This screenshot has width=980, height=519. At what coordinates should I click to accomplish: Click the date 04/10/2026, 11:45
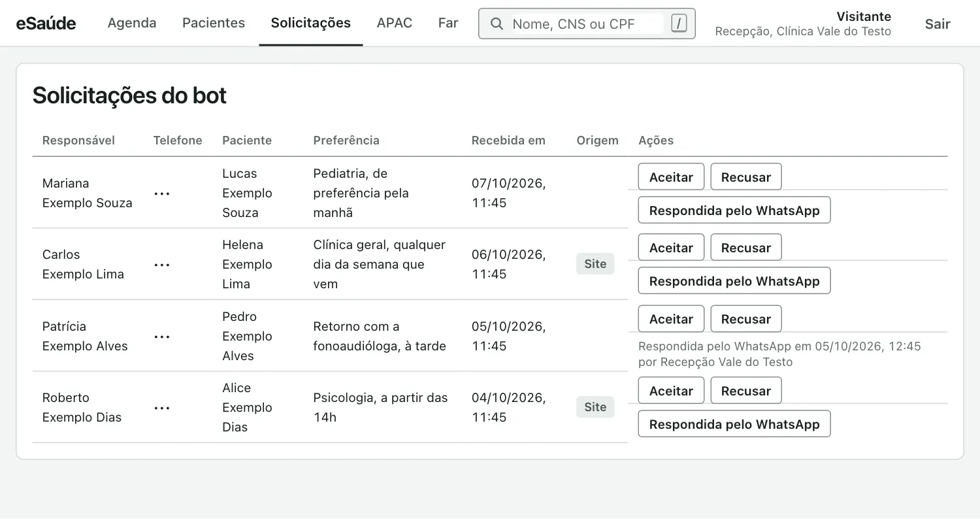[509, 408]
